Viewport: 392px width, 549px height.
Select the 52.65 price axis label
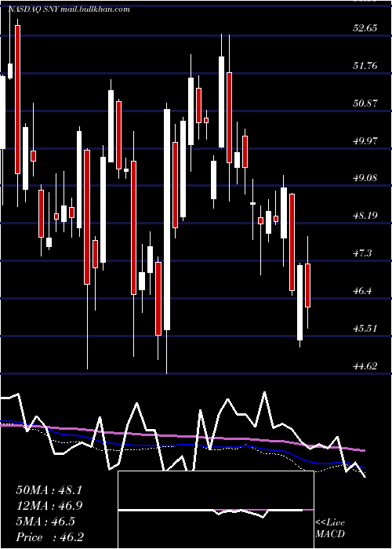pyautogui.click(x=365, y=28)
